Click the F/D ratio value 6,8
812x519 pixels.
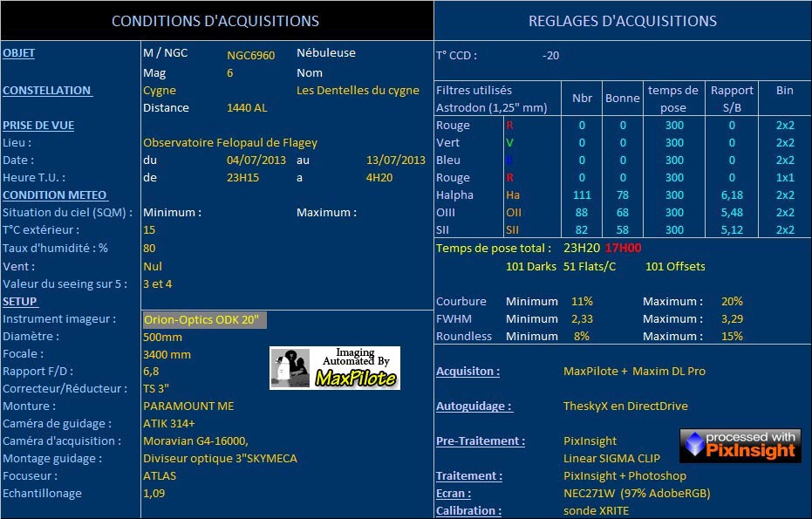click(x=151, y=372)
